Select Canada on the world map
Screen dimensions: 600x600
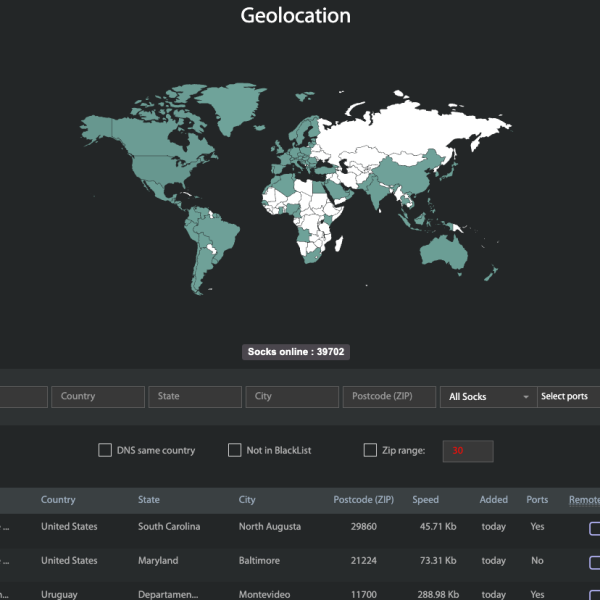pos(153,138)
